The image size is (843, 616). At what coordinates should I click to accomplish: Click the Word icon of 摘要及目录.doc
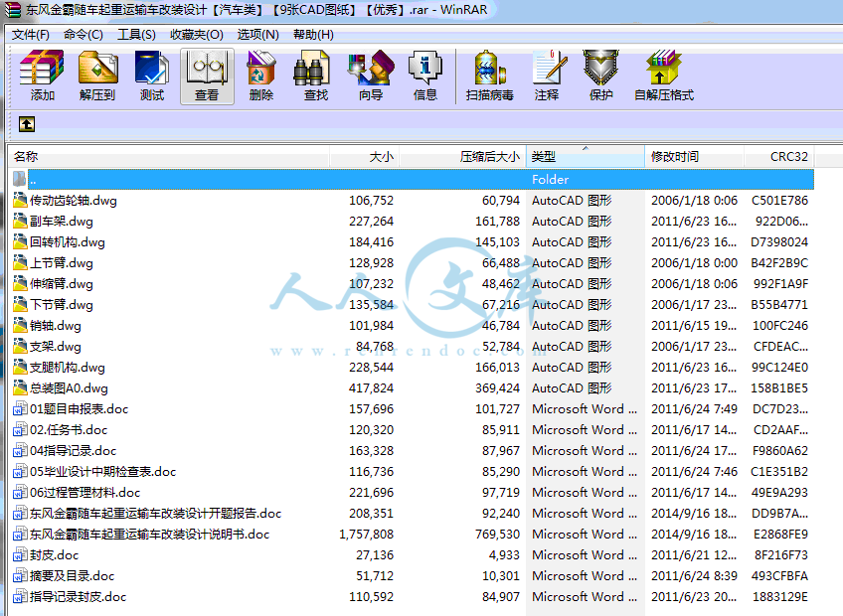pyautogui.click(x=20, y=575)
